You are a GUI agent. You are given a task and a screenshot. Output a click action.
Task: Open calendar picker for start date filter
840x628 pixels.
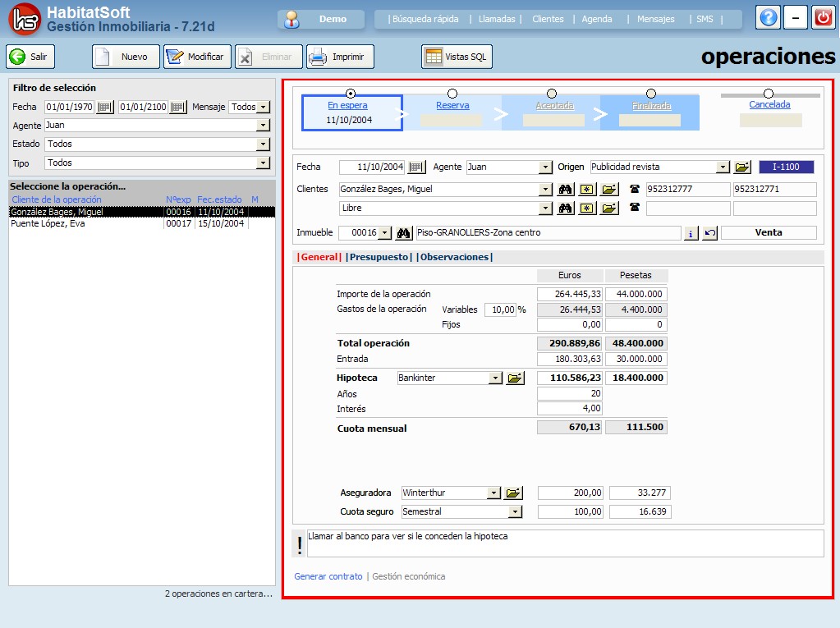105,107
